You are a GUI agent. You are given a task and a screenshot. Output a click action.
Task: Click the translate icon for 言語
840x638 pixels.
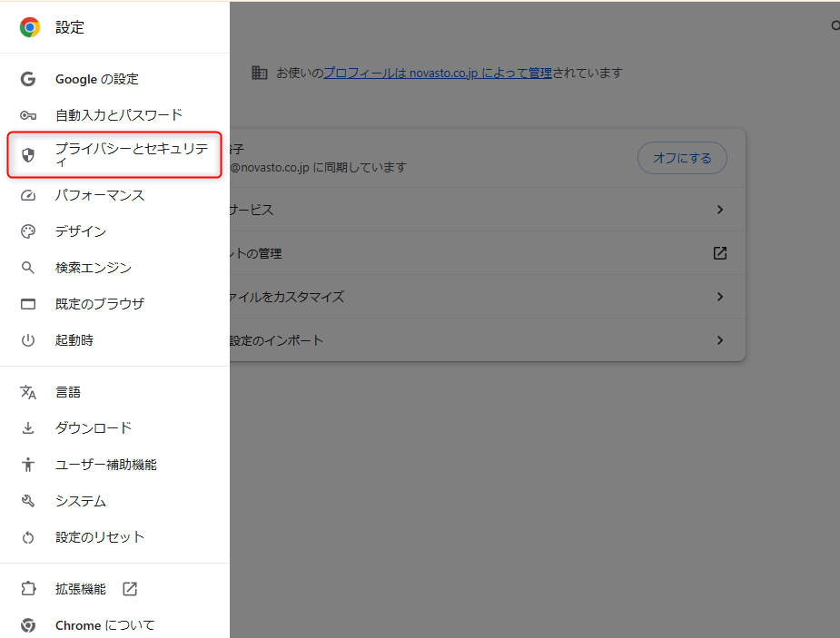click(x=28, y=392)
